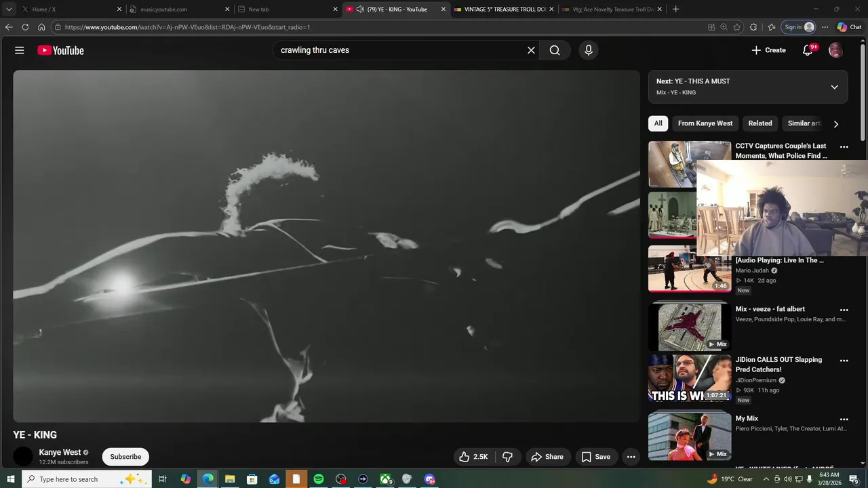Show more filter chips with the arrow
Screen dimensions: 868x488
[x=835, y=124]
